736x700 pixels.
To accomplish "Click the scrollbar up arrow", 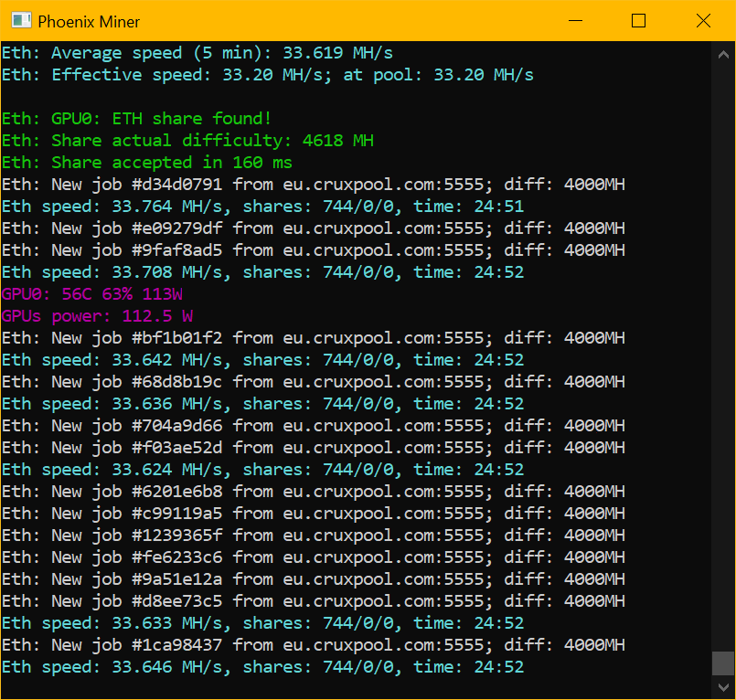I will 723,53.
